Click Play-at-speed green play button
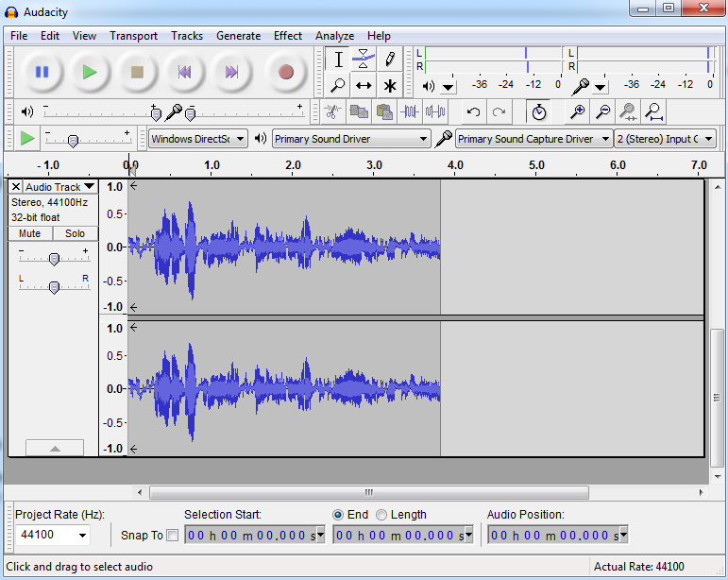Image resolution: width=728 pixels, height=580 pixels. pyautogui.click(x=27, y=138)
